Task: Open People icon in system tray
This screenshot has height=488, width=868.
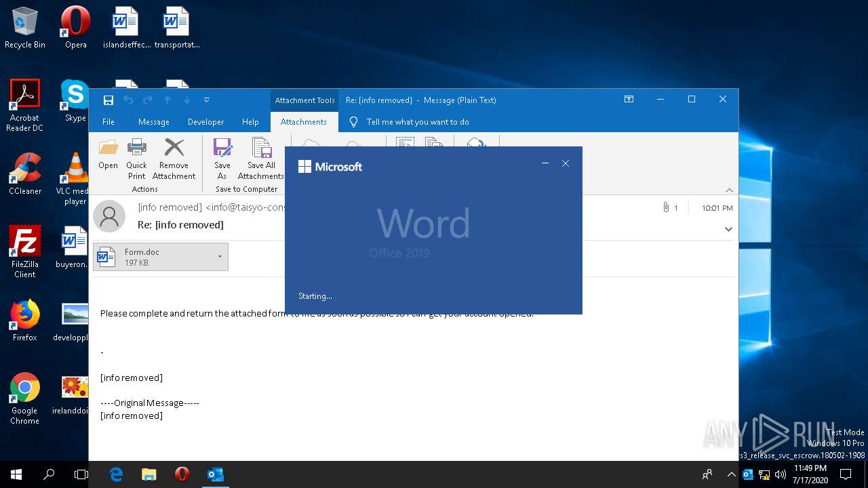Action: click(x=707, y=474)
